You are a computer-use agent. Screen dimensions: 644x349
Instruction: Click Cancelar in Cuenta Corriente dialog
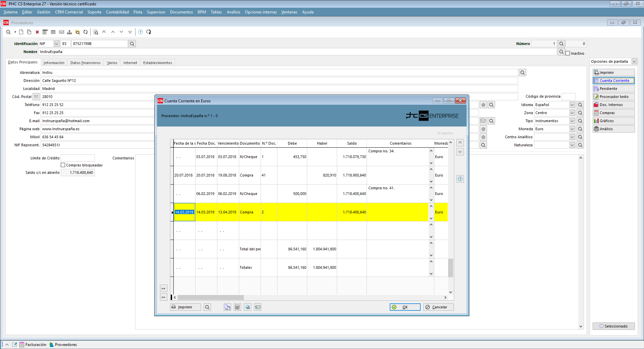(438, 307)
